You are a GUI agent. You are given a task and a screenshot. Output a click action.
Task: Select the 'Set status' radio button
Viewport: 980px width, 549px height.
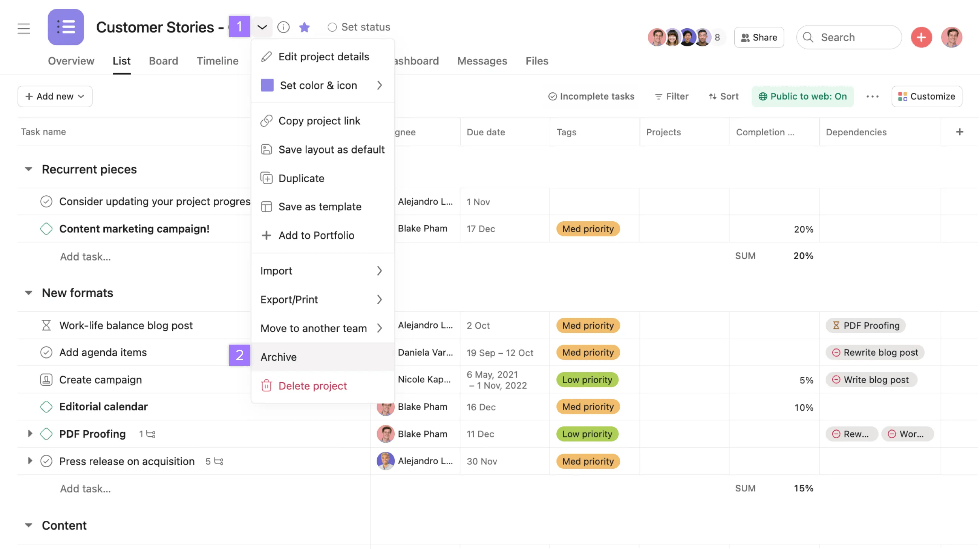click(332, 27)
